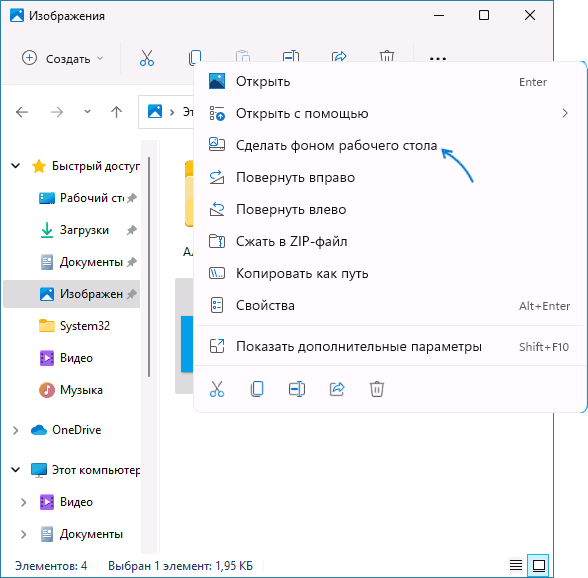The height and width of the screenshot is (578, 588).
Task: Switch to large thumbnails view in the status bar
Action: 538,565
